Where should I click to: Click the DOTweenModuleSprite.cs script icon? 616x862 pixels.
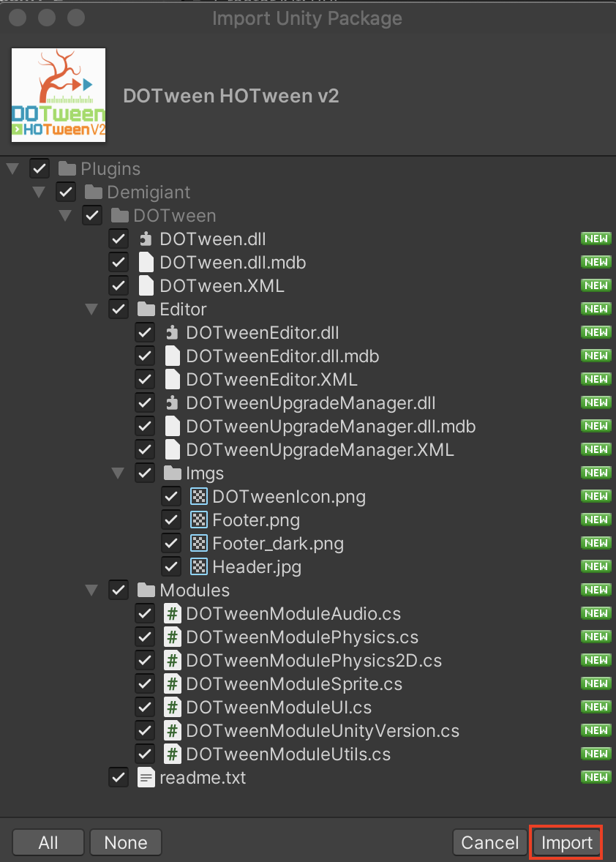point(173,684)
